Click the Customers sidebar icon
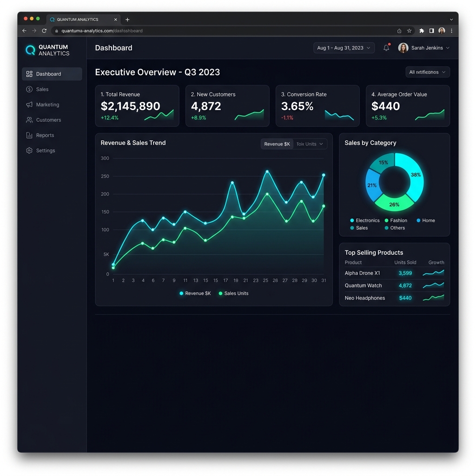 (29, 120)
